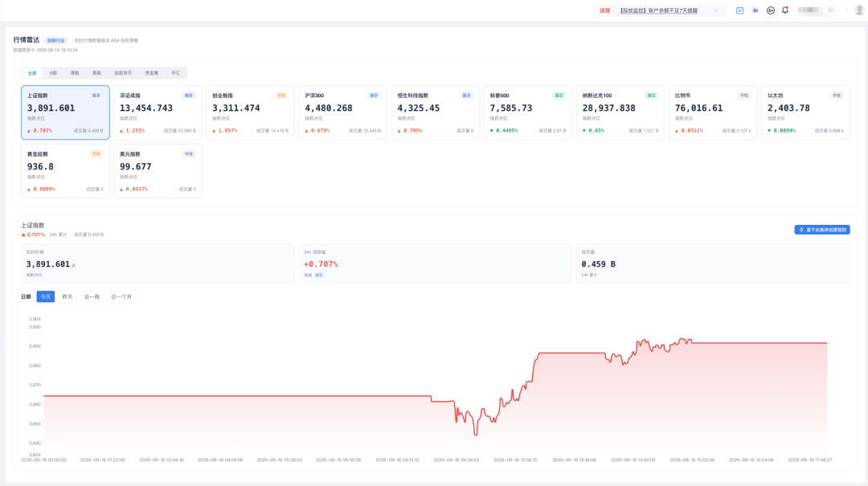Switch to the 港股 tab
Viewport: 868px width, 486px height.
click(75, 73)
